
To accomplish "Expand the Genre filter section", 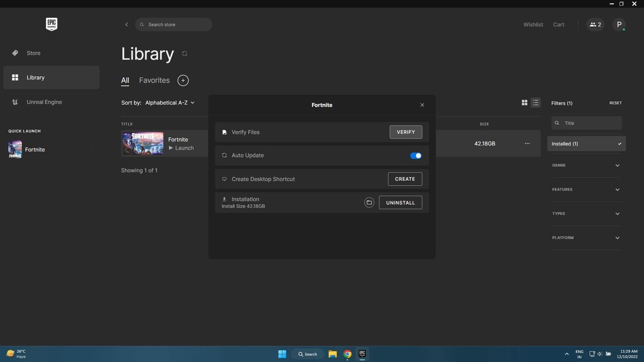I will point(586,165).
